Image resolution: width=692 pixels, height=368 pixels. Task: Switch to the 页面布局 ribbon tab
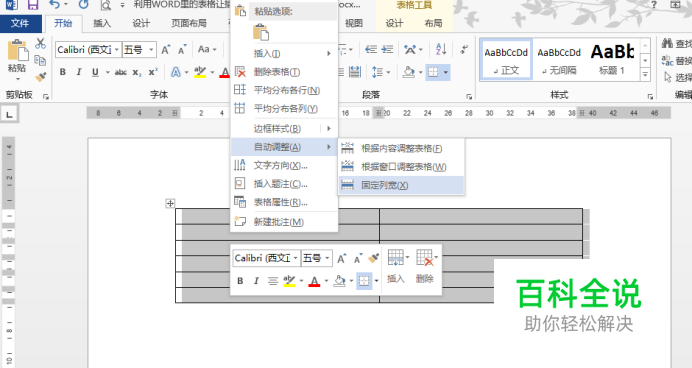click(188, 23)
